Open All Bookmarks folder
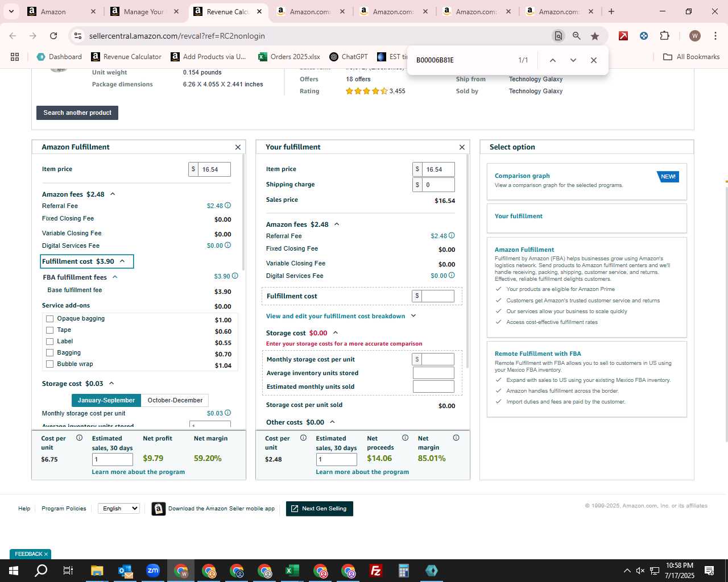 point(692,57)
